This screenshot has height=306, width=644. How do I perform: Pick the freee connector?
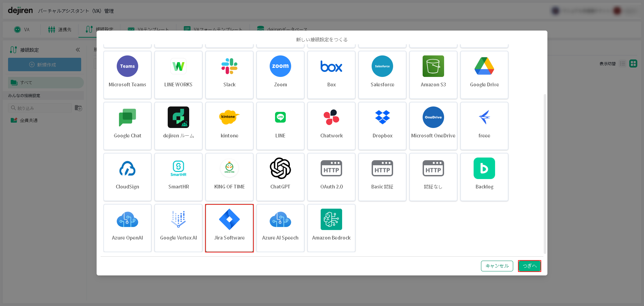tap(484, 126)
